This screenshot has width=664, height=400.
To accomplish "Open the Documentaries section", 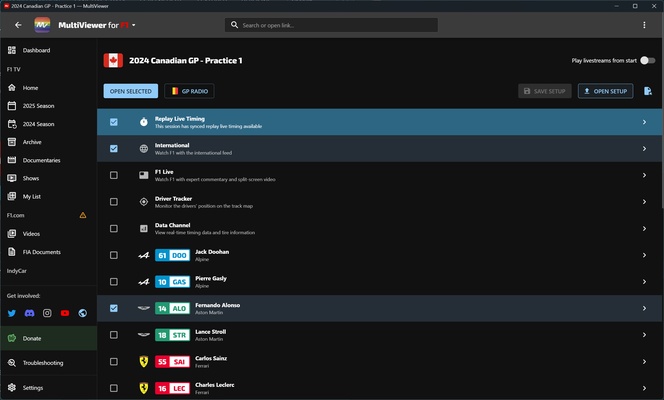I will click(48, 160).
